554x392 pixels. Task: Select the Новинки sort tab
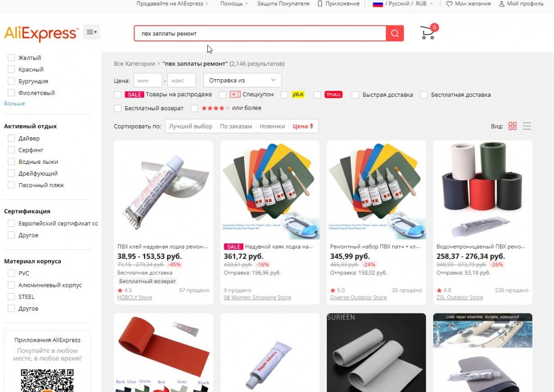pos(272,126)
